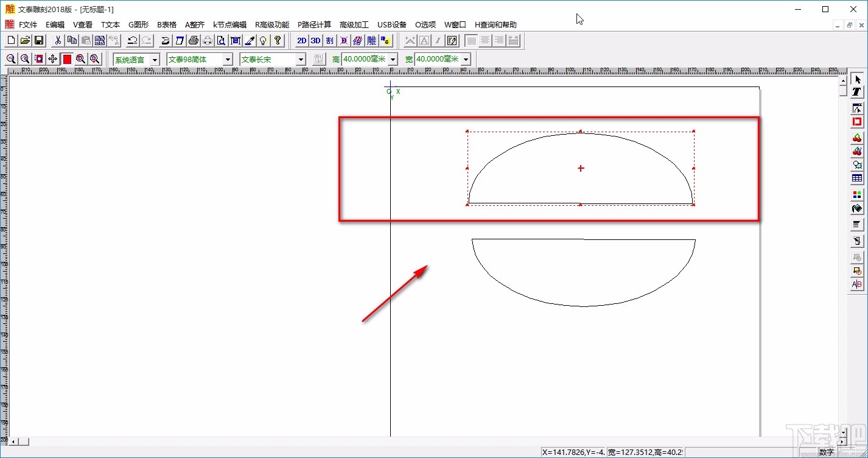This screenshot has width=868, height=458.
Task: Cut the selection with the scissors icon
Action: [58, 41]
